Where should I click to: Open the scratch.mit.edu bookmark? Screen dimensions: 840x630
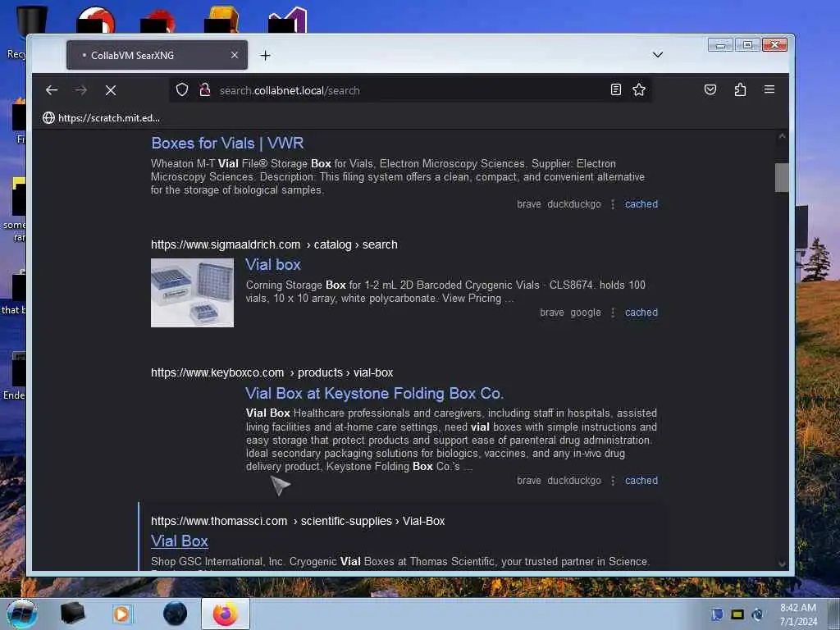(x=101, y=118)
